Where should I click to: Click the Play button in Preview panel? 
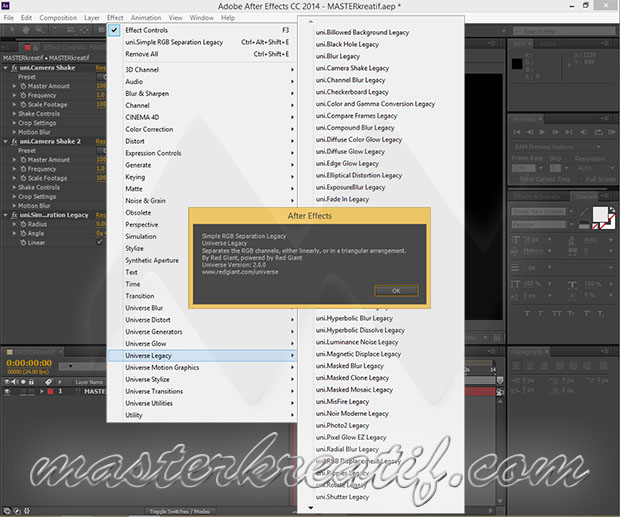[543, 132]
